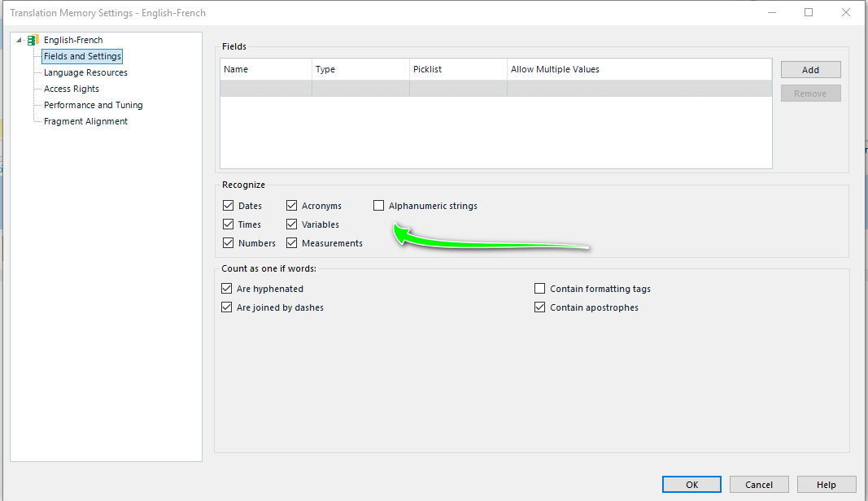Image resolution: width=868 pixels, height=501 pixels.
Task: Click Allow Multiple Values column header
Action: (639, 69)
